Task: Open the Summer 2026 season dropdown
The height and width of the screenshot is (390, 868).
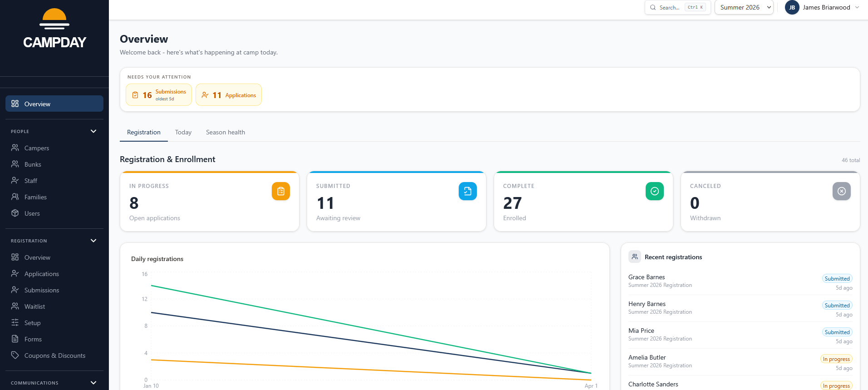Action: tap(744, 7)
